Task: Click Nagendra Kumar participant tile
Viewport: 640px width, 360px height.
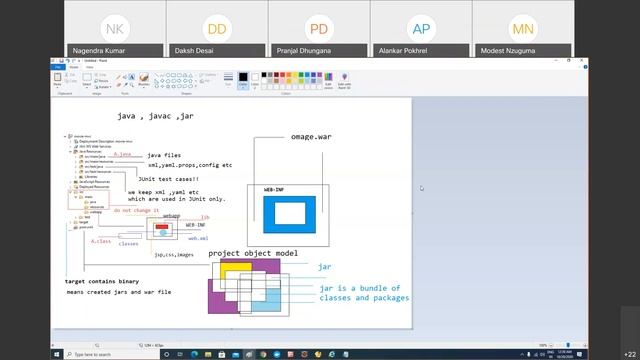Action: pyautogui.click(x=115, y=29)
